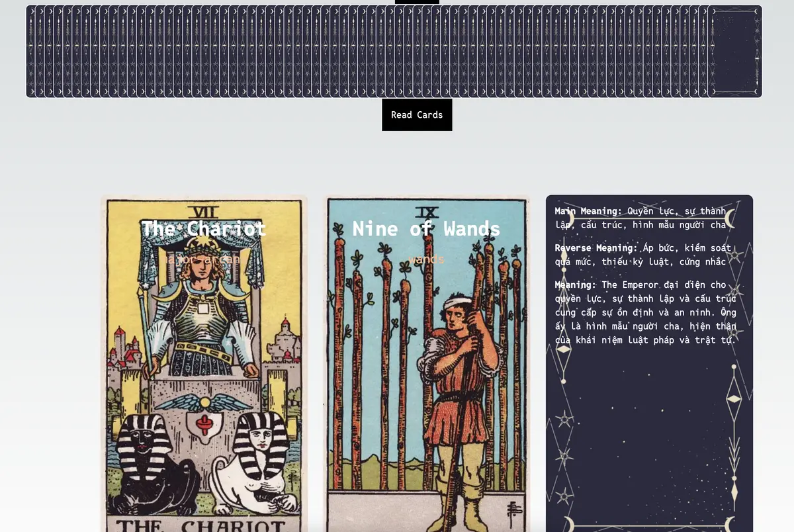The height and width of the screenshot is (532, 794).
Task: Click 'The Chariot' title text
Action: [204, 229]
